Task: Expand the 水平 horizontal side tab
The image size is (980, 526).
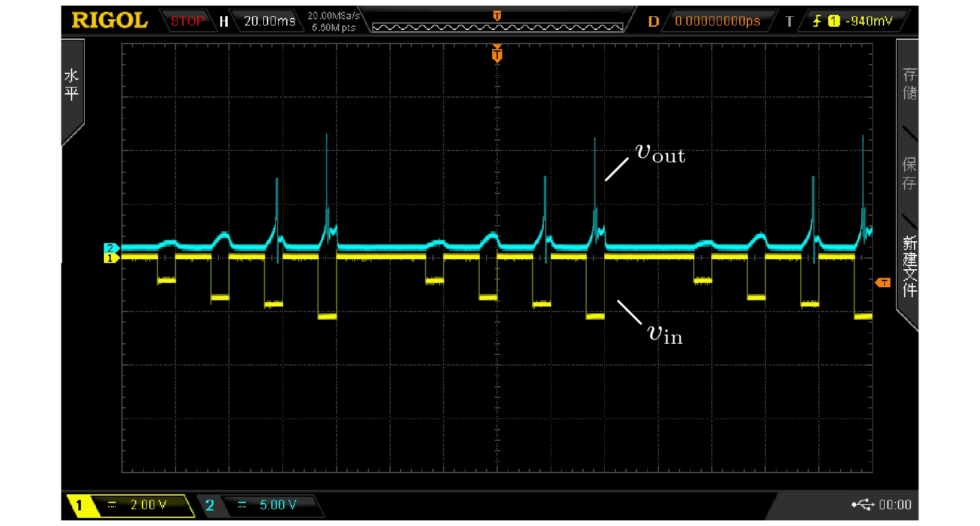Action: coord(72,86)
